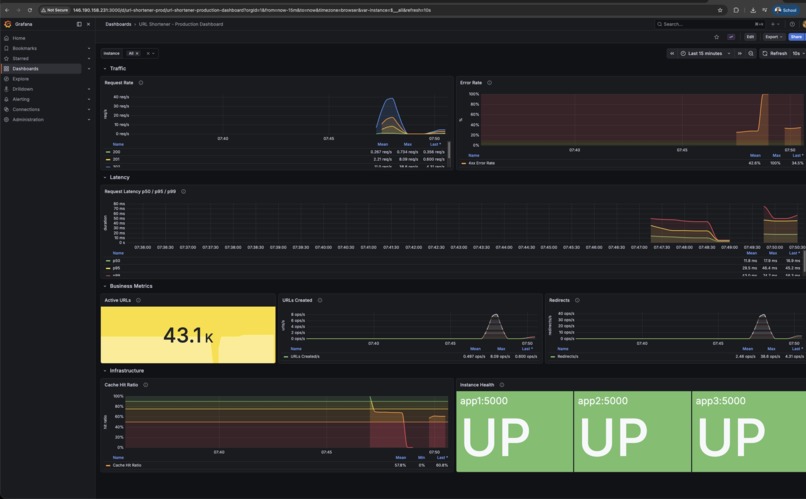Viewport: 806px width, 499px height.
Task: Open the 10s refresh interval dropdown
Action: [798, 53]
